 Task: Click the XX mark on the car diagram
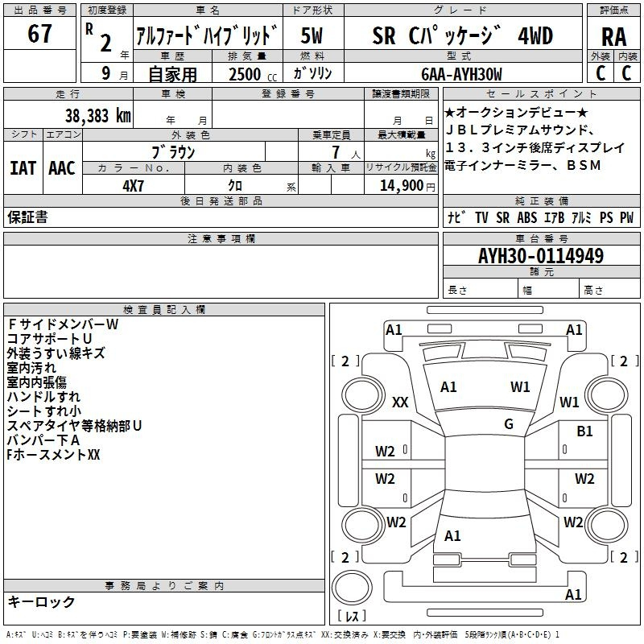coord(399,402)
